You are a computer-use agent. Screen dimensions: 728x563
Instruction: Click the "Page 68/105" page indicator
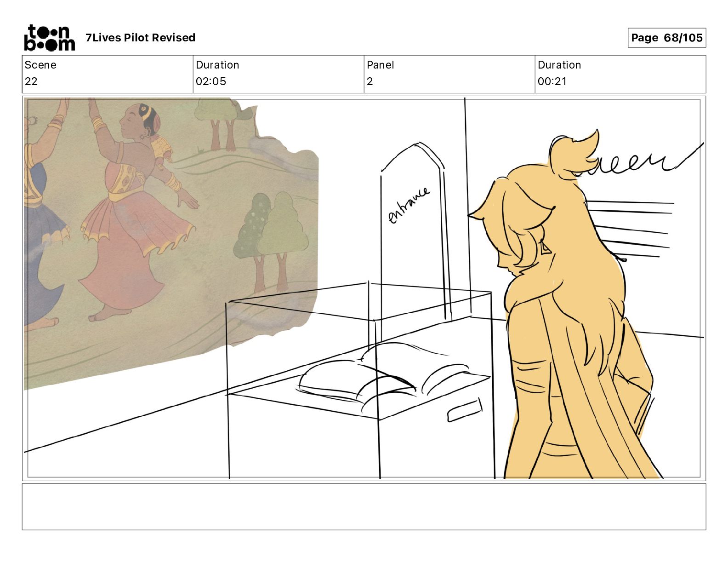(666, 38)
